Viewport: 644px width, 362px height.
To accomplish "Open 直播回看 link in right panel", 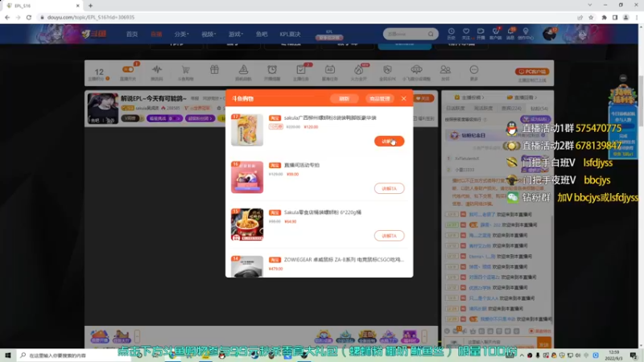I will coord(522,97).
